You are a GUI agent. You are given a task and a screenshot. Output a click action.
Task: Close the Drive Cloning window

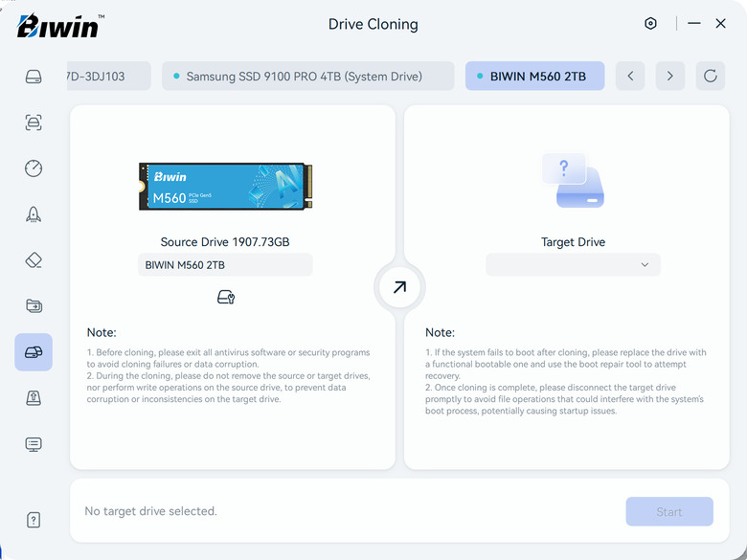(x=720, y=23)
